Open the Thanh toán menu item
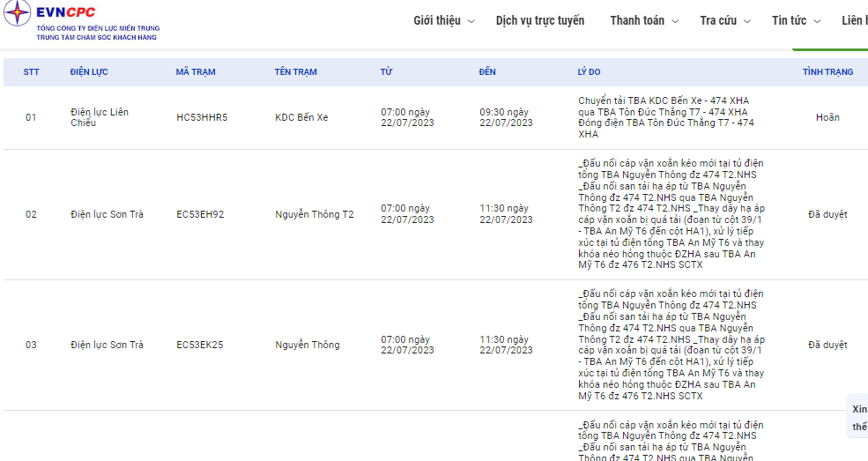868x461 pixels. (637, 20)
